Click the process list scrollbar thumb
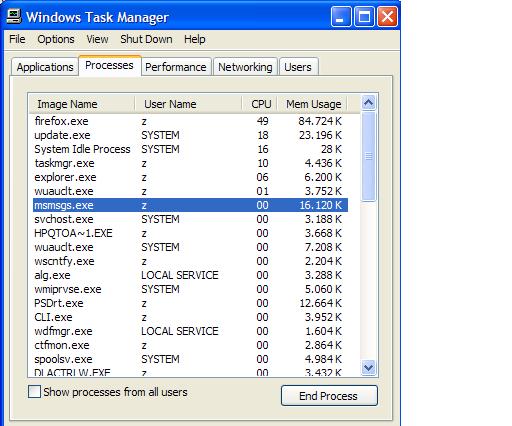Viewport: 512px width, 426px height. coord(369,156)
